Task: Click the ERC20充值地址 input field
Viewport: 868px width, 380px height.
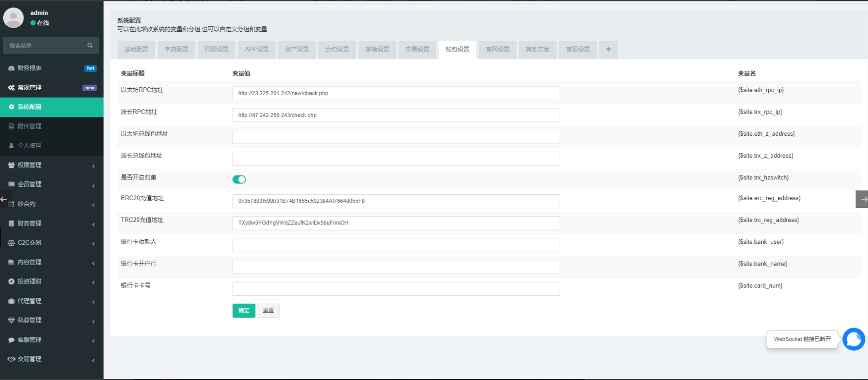Action: tap(396, 201)
